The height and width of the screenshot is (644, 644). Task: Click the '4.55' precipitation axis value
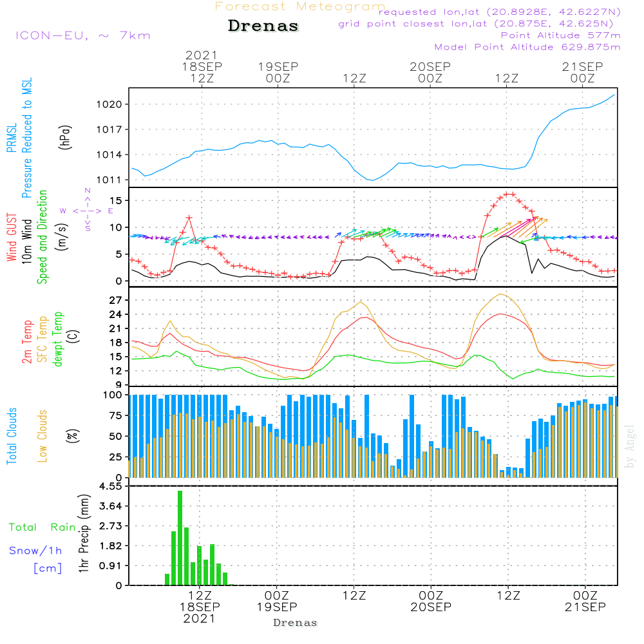[x=111, y=486]
